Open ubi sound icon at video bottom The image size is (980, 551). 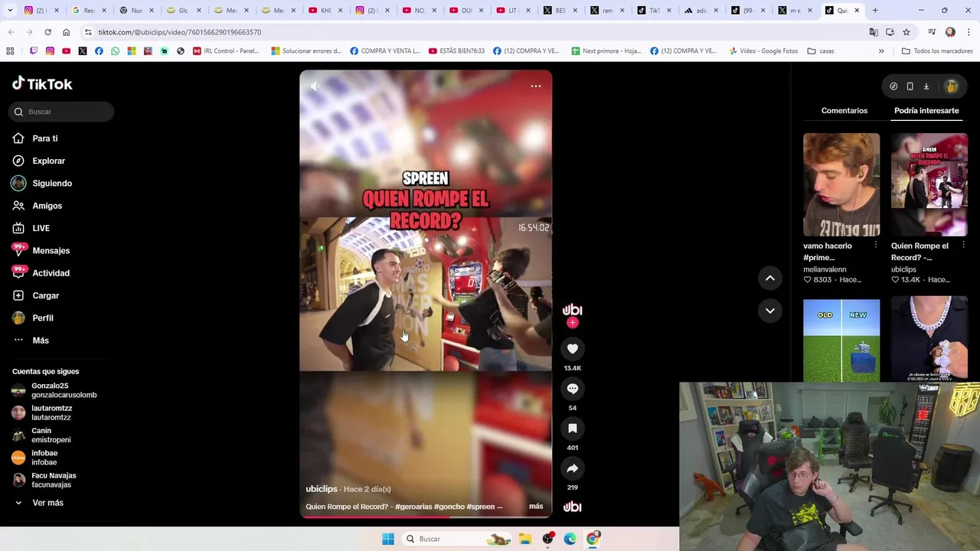coord(572,507)
